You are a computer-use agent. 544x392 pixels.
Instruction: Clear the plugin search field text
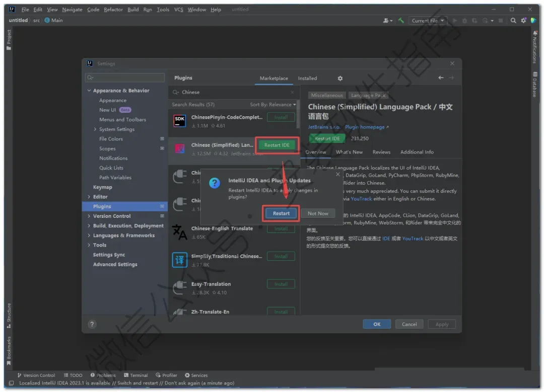coord(292,92)
